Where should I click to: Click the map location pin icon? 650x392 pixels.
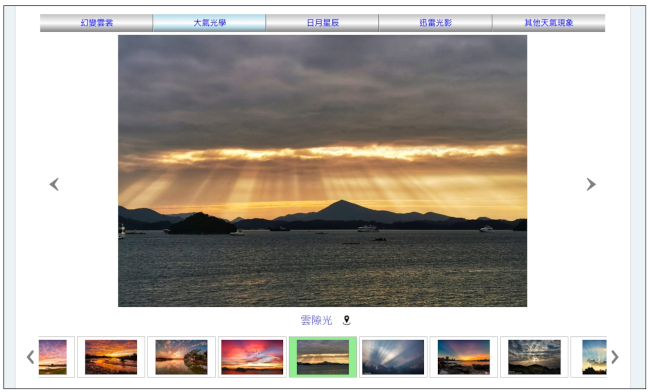point(347,320)
